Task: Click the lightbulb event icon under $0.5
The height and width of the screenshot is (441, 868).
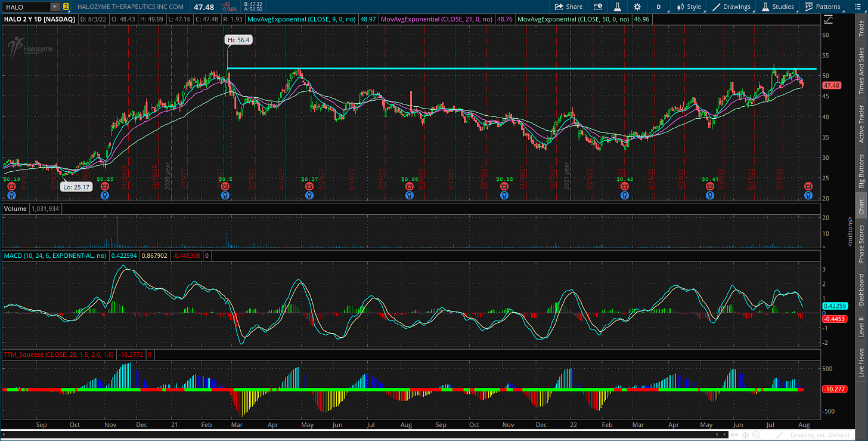Action: click(225, 195)
